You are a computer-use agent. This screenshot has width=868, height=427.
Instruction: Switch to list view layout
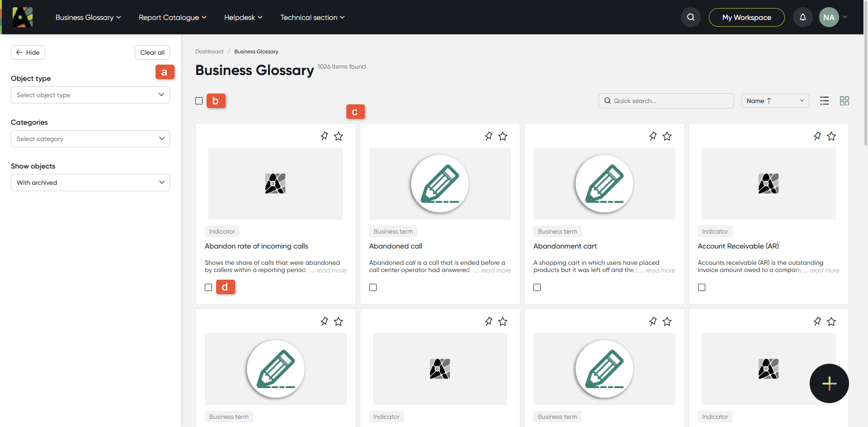click(824, 101)
